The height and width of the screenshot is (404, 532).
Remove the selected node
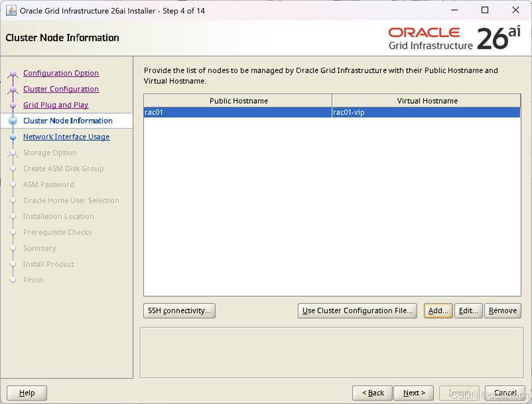502,311
